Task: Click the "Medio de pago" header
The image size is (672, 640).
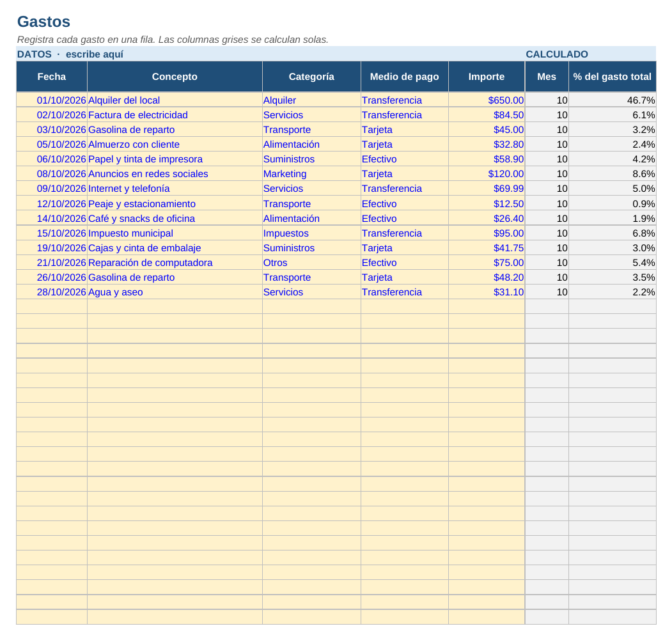Action: (x=405, y=77)
